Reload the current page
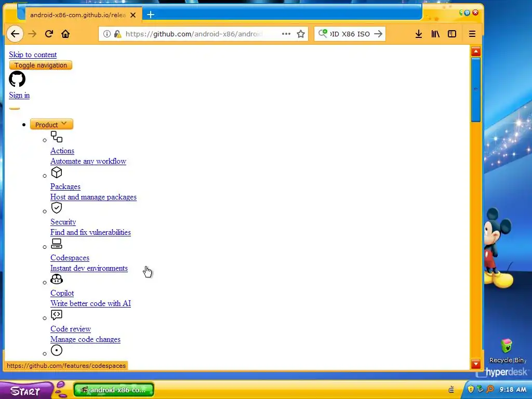Viewport: 532px width, 399px height. pyautogui.click(x=49, y=34)
